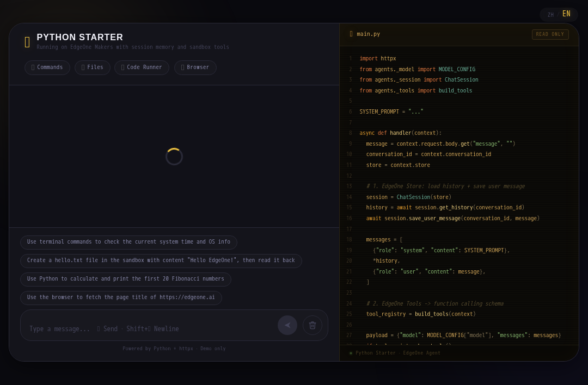
Task: Click the Python Starter · EdgeOne Agent status text
Action: coord(398,353)
